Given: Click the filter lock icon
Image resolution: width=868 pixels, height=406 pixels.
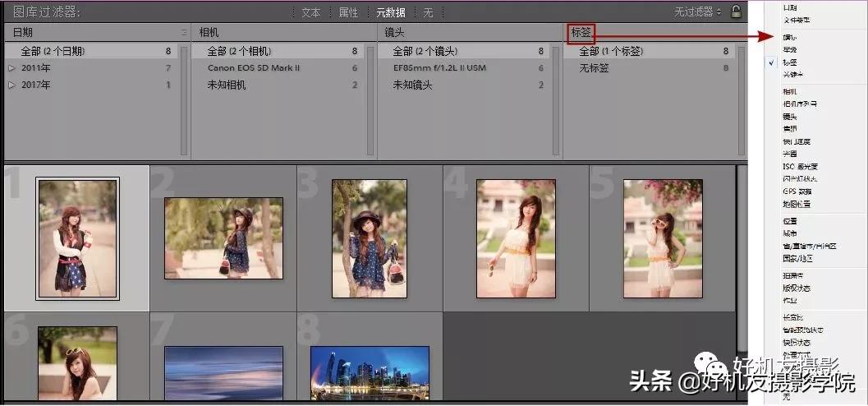Looking at the screenshot, I should point(736,12).
